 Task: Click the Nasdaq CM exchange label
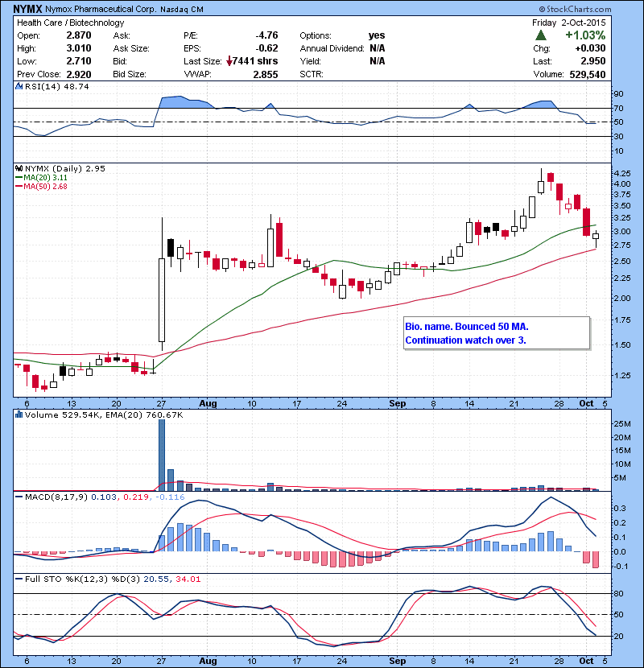click(x=182, y=10)
